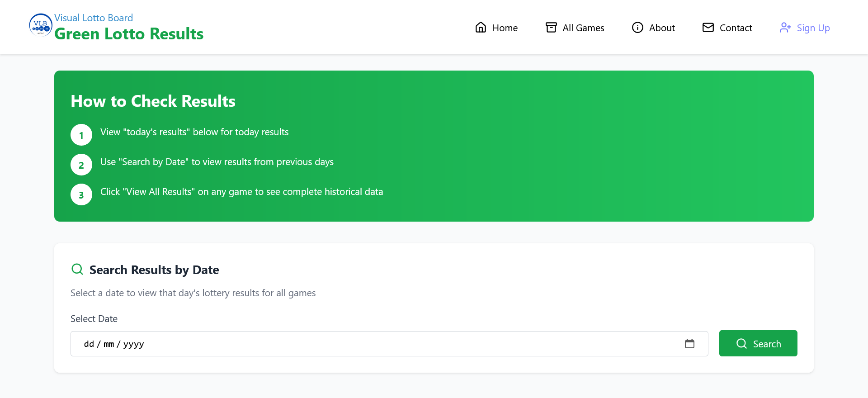This screenshot has height=398, width=868.
Task: Click the About info circle icon
Action: coord(637,28)
